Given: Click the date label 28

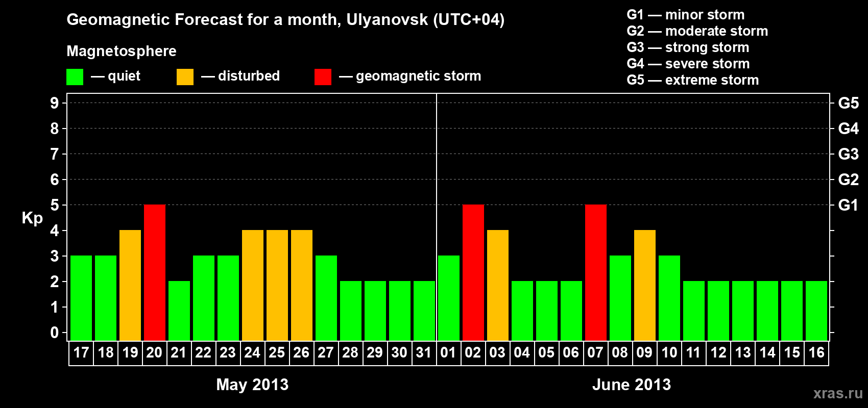Looking at the screenshot, I should coord(350,353).
